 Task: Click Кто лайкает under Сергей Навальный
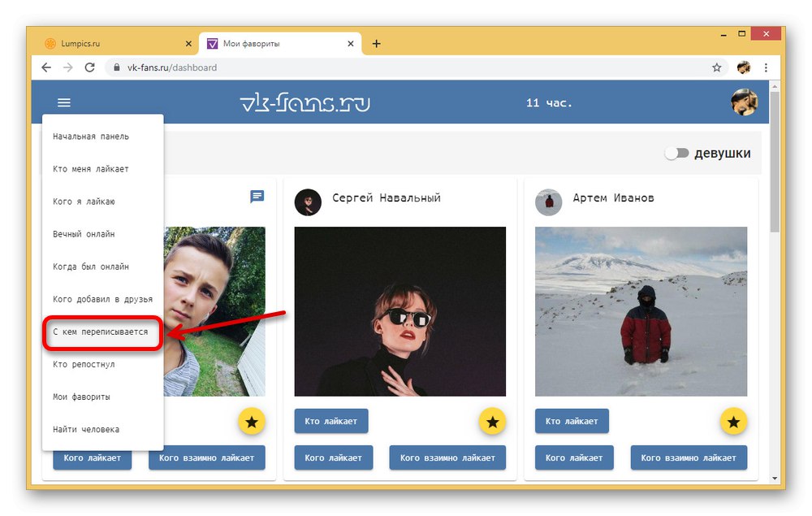pos(331,421)
